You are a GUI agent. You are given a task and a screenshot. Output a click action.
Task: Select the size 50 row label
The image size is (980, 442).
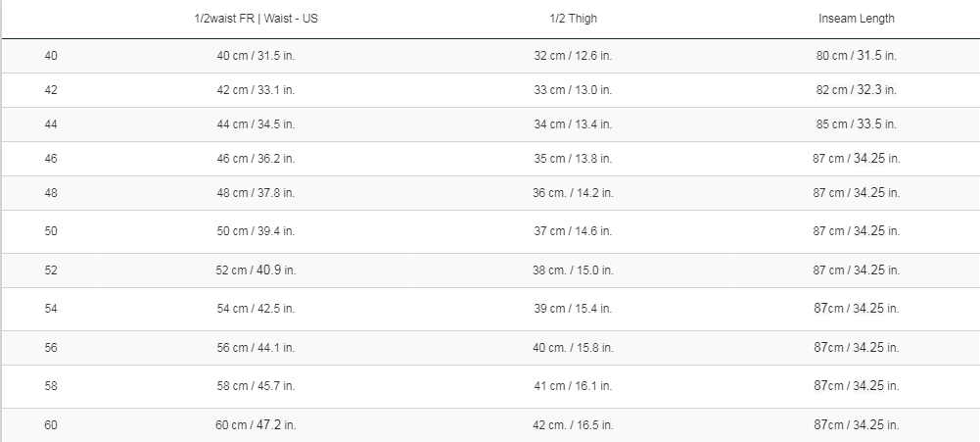pyautogui.click(x=51, y=231)
